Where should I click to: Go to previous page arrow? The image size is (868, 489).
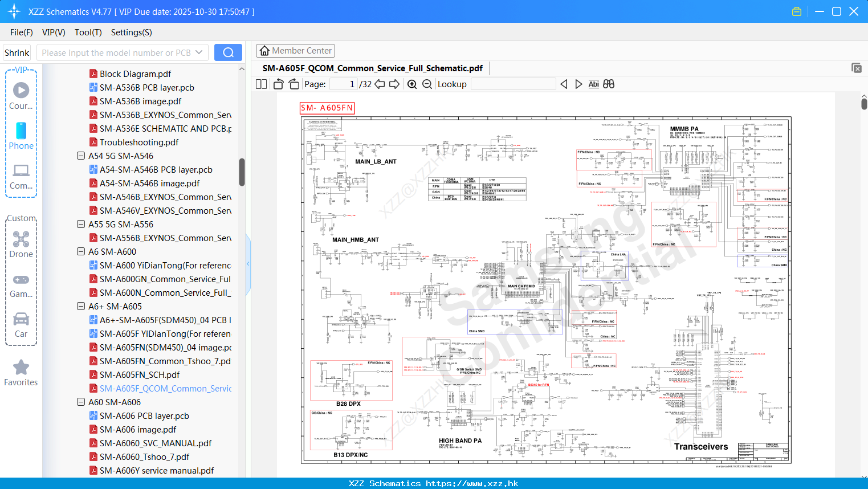click(380, 84)
